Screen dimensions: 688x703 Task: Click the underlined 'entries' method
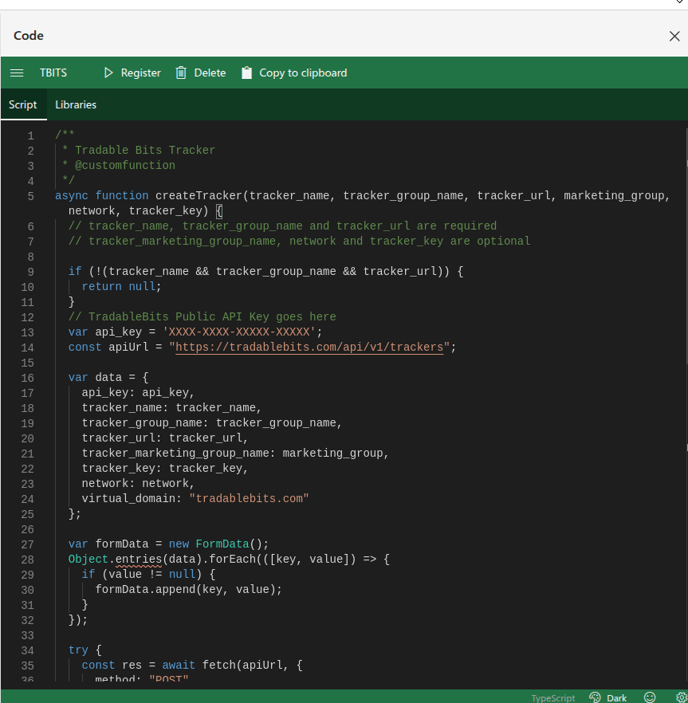[138, 560]
